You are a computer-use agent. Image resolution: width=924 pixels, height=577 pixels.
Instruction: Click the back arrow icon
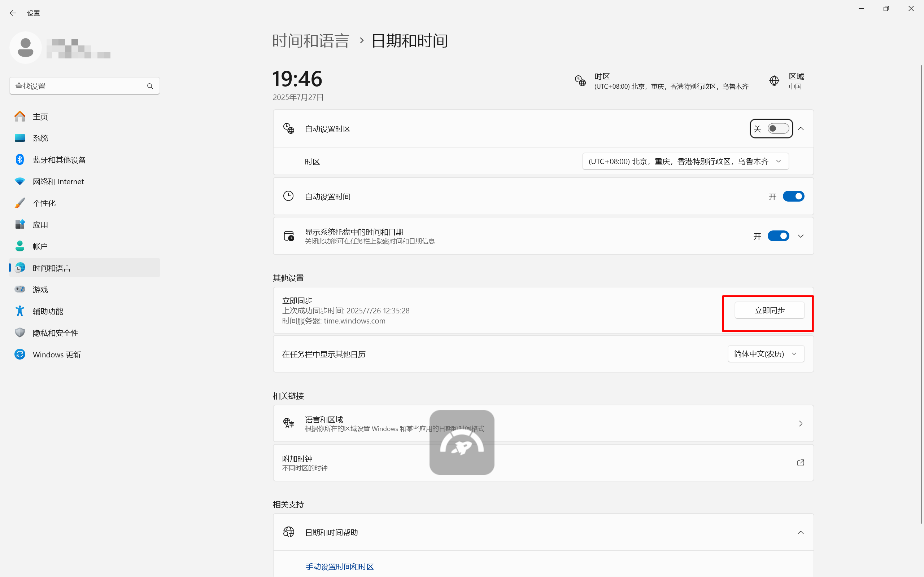tap(13, 13)
